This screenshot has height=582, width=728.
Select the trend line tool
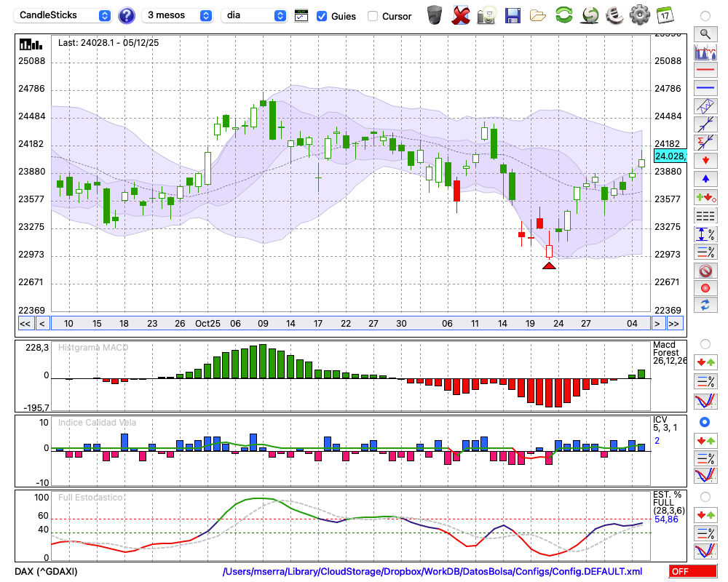pos(705,124)
